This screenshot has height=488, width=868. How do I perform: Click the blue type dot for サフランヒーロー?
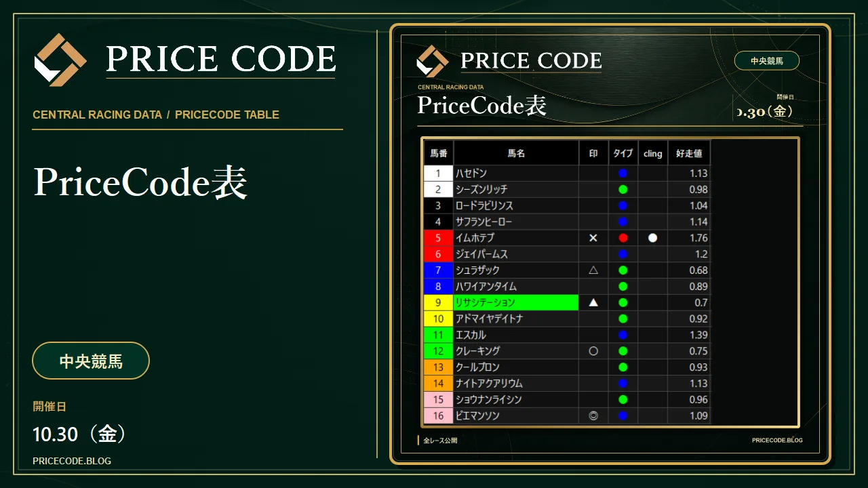point(623,222)
